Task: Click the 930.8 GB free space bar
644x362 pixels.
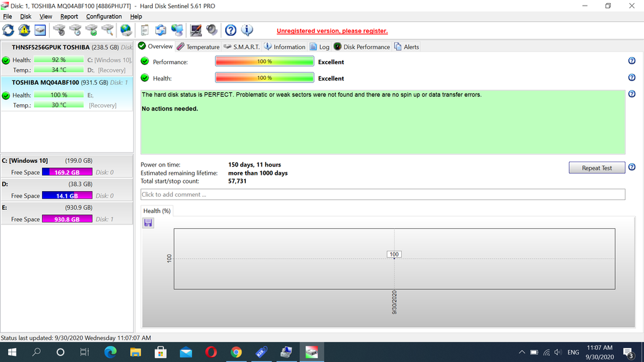Action: pos(67,219)
